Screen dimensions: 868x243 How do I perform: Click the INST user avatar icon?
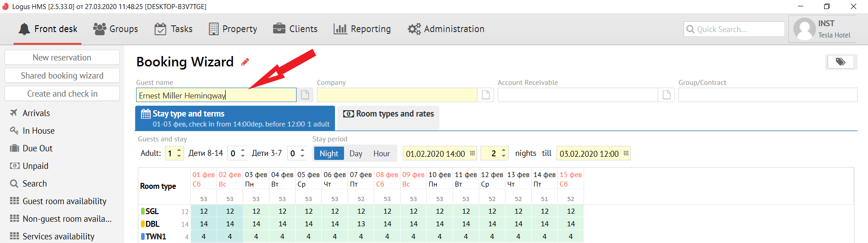[804, 29]
